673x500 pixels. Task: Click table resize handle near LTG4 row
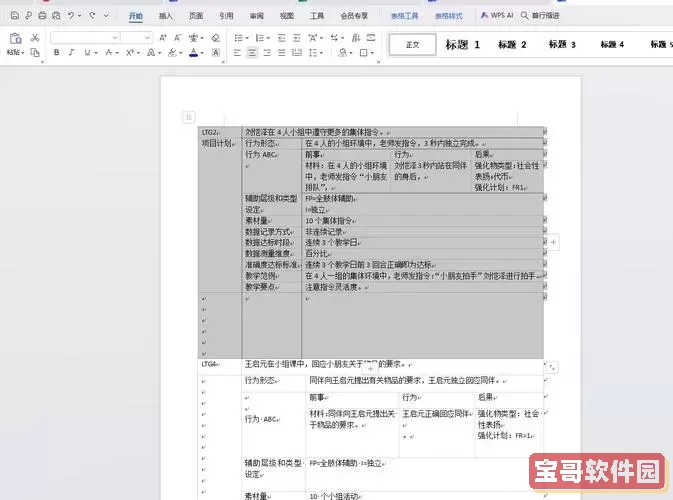[x=552, y=367]
